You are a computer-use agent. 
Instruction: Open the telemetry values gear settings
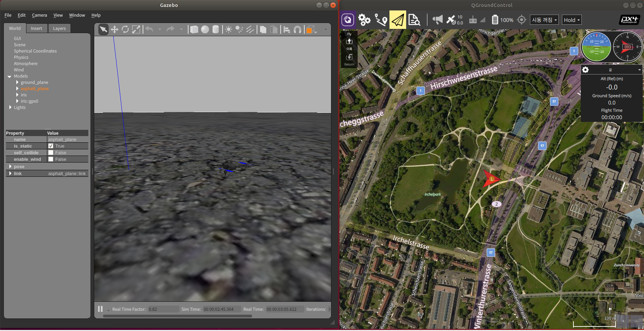coord(586,70)
